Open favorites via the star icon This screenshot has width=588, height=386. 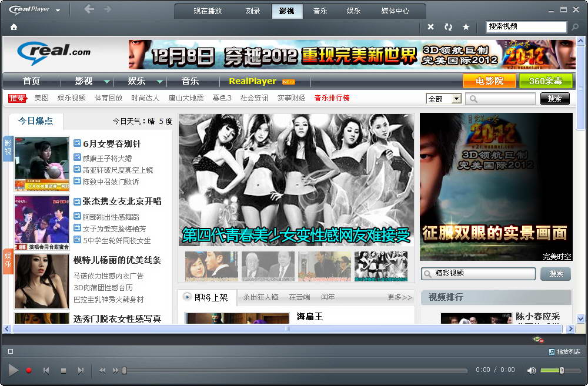click(465, 26)
